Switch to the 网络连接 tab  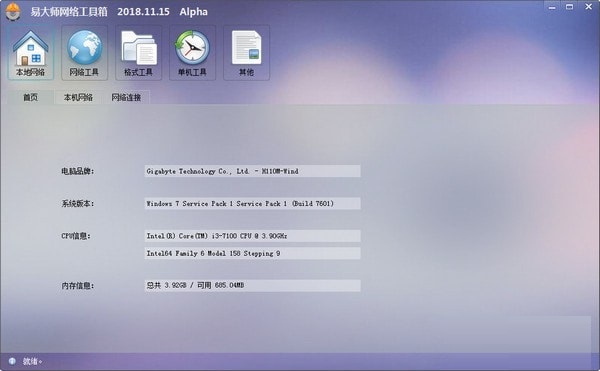126,98
